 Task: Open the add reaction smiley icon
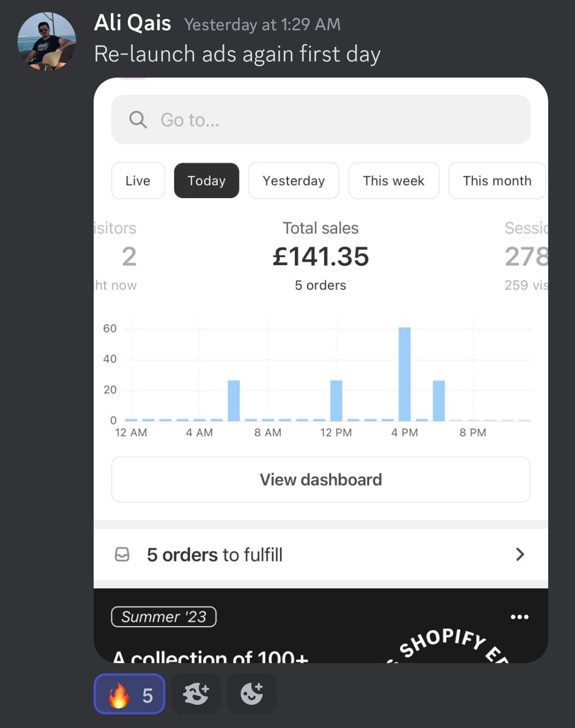(x=252, y=694)
